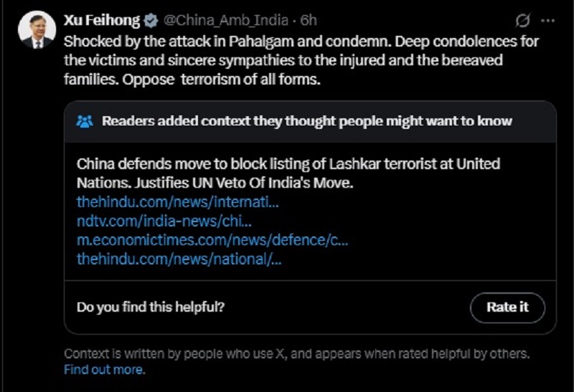Click the Community Notes people icon
This screenshot has height=392, width=574.
tap(85, 121)
